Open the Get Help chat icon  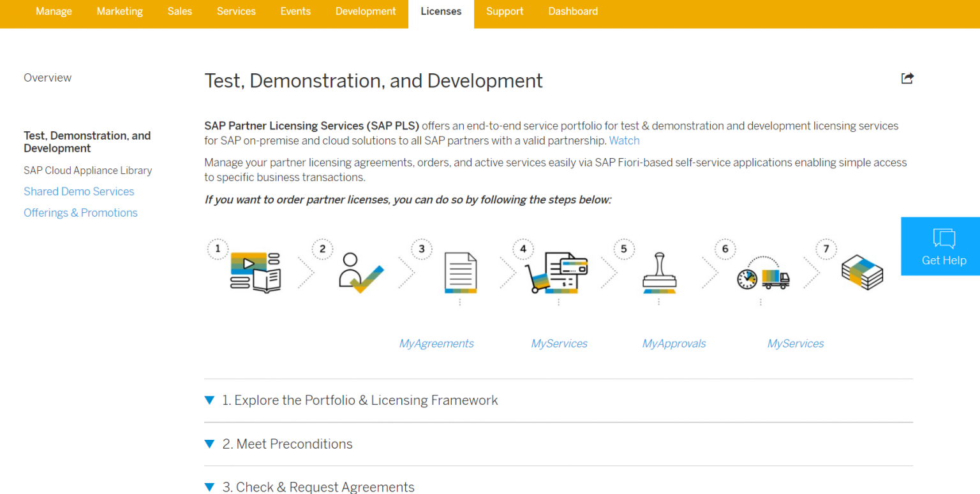tap(945, 238)
